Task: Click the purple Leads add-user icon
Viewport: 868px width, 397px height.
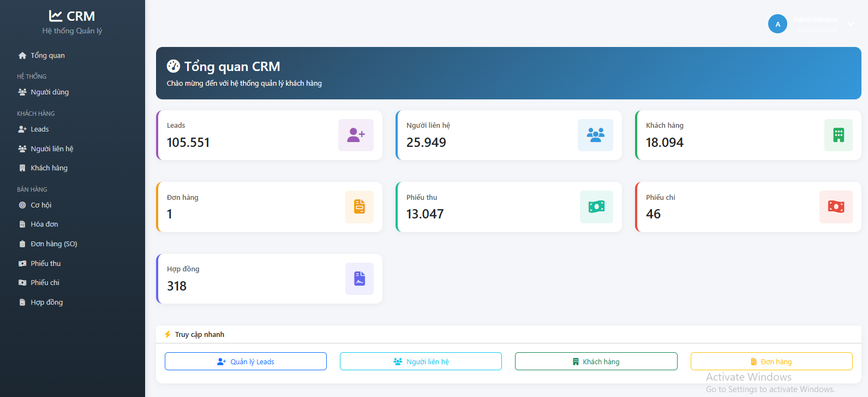Action: point(356,135)
